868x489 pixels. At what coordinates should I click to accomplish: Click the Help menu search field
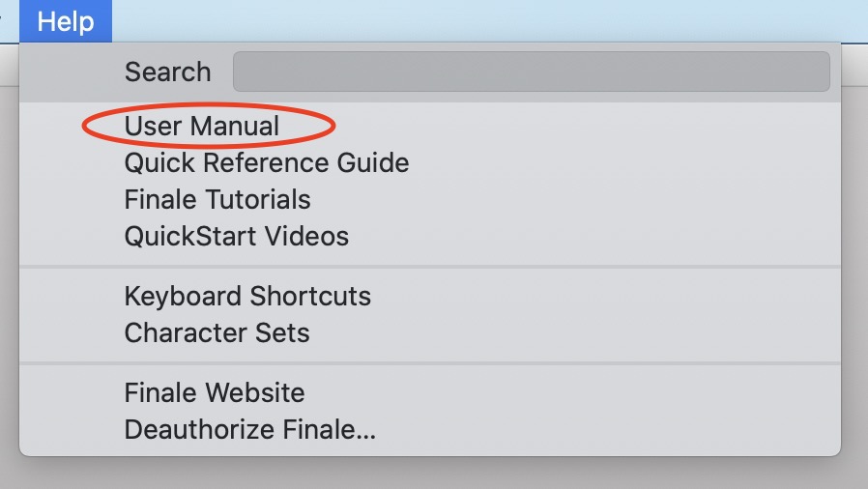531,72
